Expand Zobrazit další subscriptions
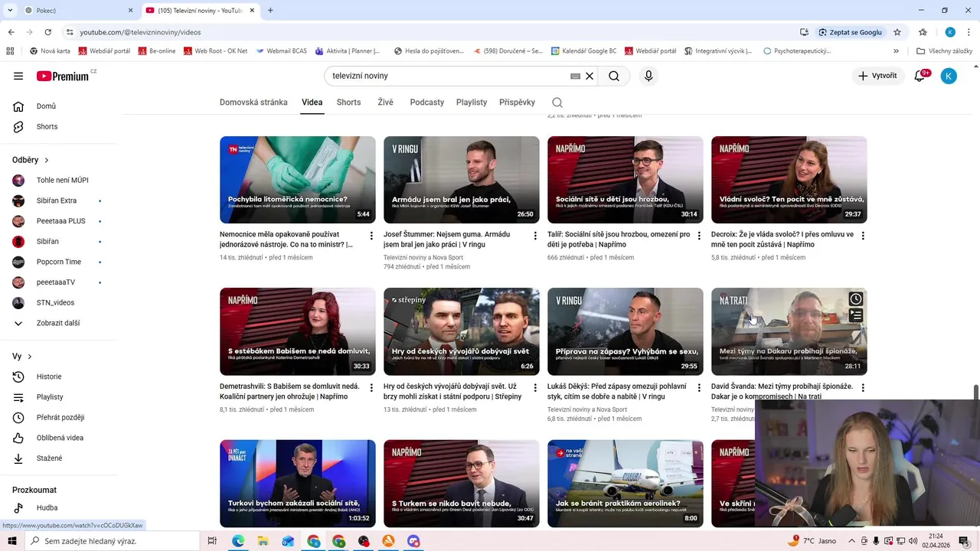Image resolution: width=980 pixels, height=551 pixels. pos(60,323)
